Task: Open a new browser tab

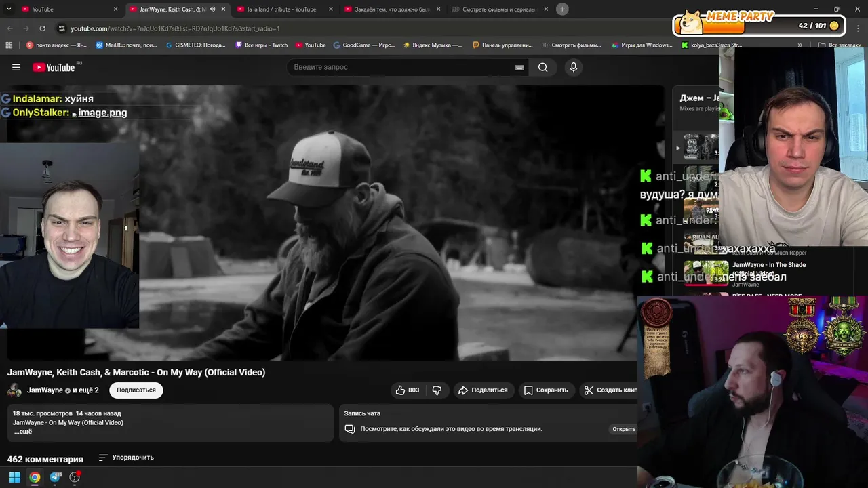Action: [x=562, y=9]
